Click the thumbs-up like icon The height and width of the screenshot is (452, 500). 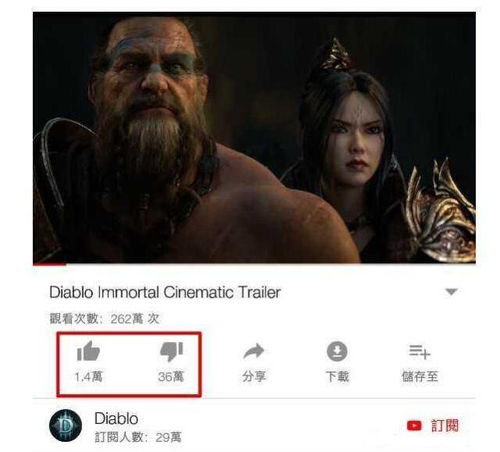(88, 351)
